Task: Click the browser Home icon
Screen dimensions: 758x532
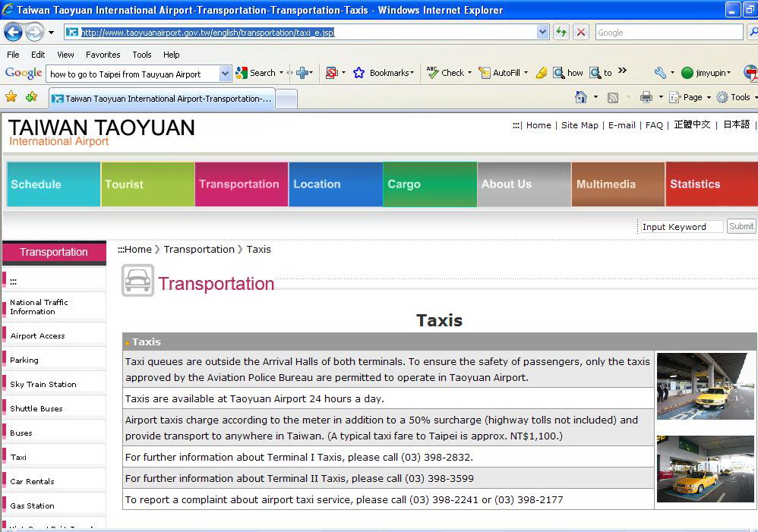Action: point(580,97)
